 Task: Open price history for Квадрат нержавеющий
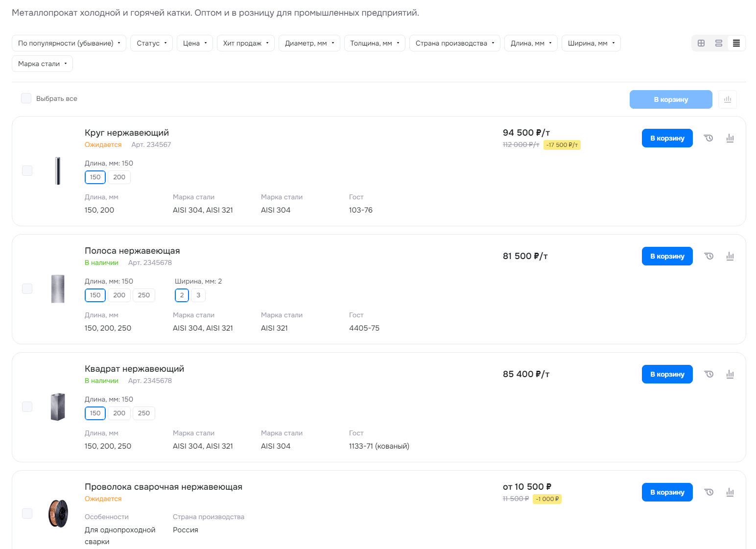click(x=709, y=374)
